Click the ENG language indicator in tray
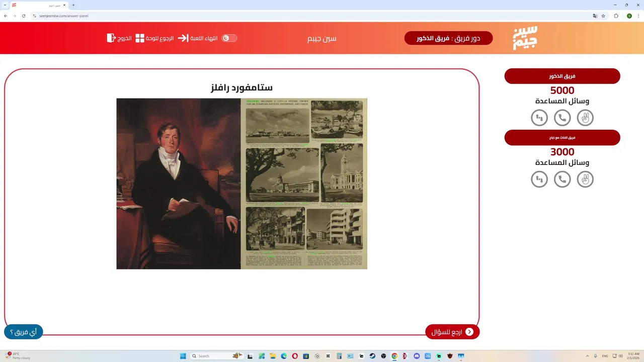 tap(605, 356)
